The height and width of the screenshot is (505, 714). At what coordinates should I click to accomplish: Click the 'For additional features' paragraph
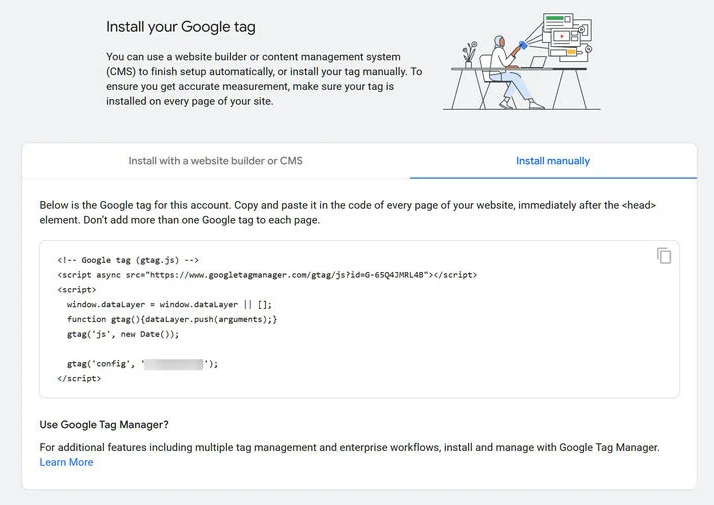[349, 447]
